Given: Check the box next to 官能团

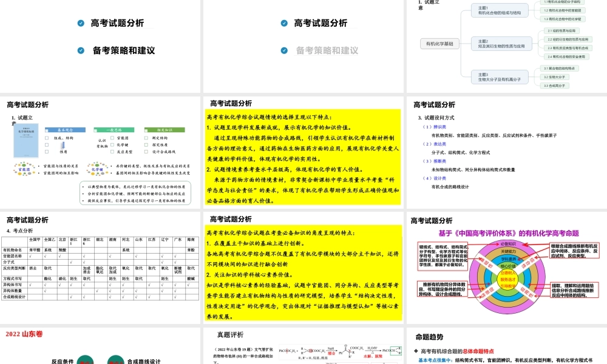Looking at the screenshot, I should click(112, 138).
